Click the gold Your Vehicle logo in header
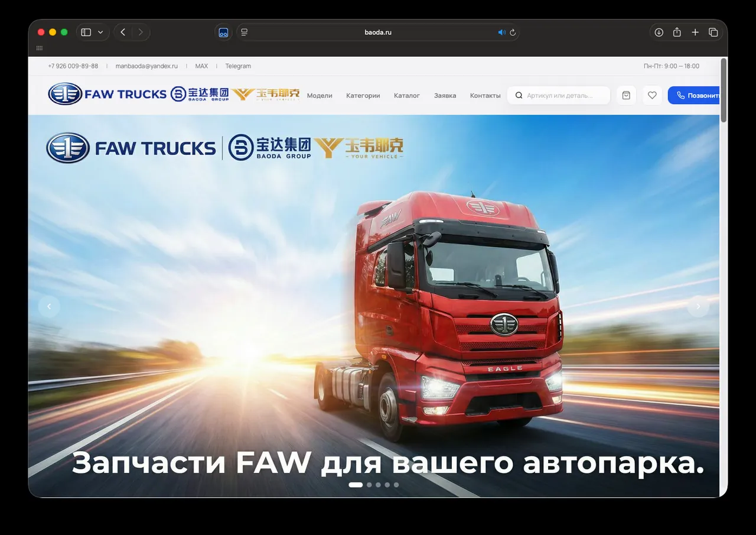The width and height of the screenshot is (756, 535). click(x=266, y=94)
